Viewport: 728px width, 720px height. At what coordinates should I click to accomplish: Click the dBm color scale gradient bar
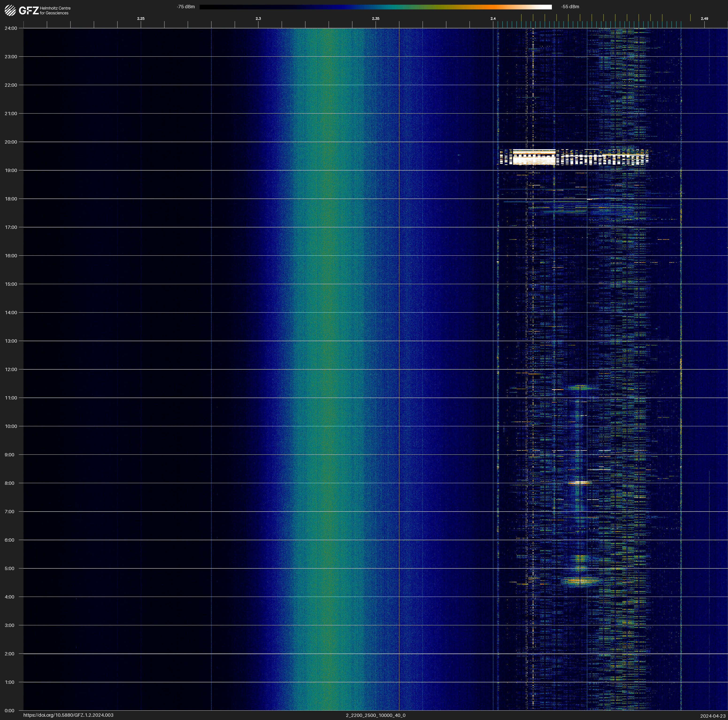tap(375, 7)
